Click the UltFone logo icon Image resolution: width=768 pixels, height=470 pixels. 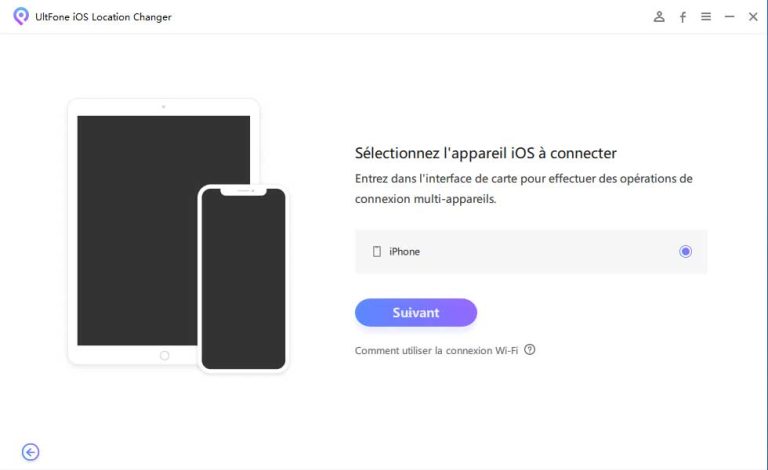pyautogui.click(x=20, y=16)
